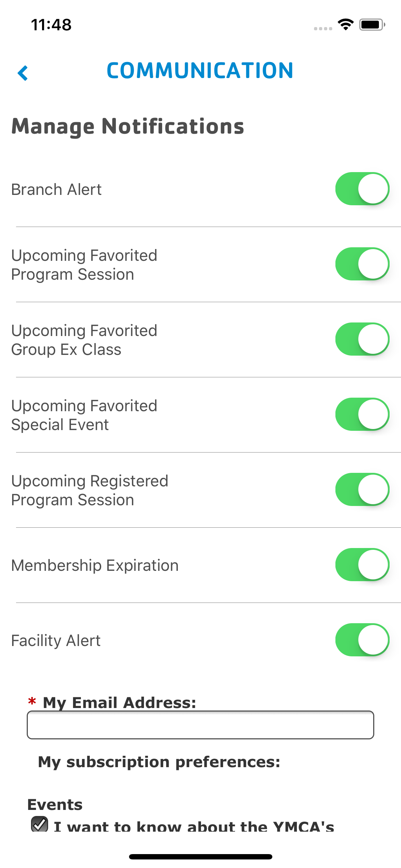This screenshot has width=401, height=868.
Task: Toggle Upcoming Favorited Group Ex Class
Action: click(x=362, y=339)
